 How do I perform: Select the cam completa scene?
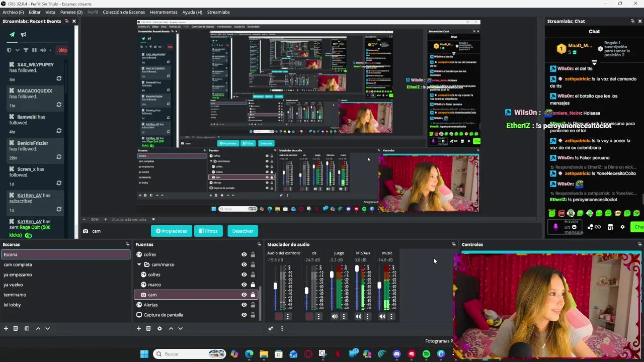click(65, 264)
